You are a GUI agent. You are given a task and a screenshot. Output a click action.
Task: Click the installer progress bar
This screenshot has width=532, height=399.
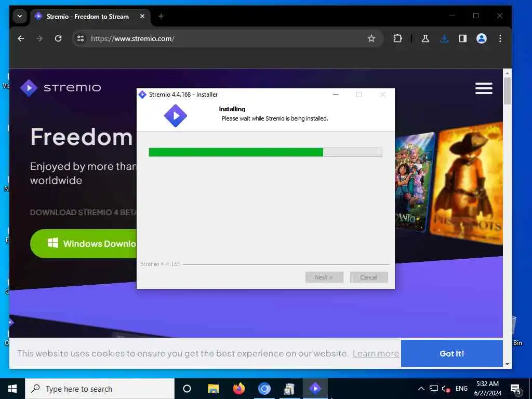265,152
